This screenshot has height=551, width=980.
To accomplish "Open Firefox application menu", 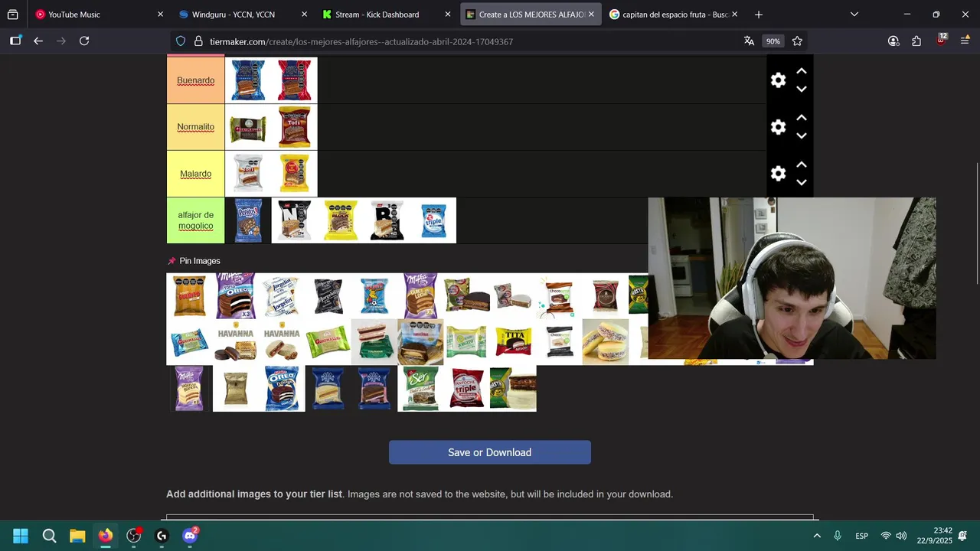I will (965, 41).
